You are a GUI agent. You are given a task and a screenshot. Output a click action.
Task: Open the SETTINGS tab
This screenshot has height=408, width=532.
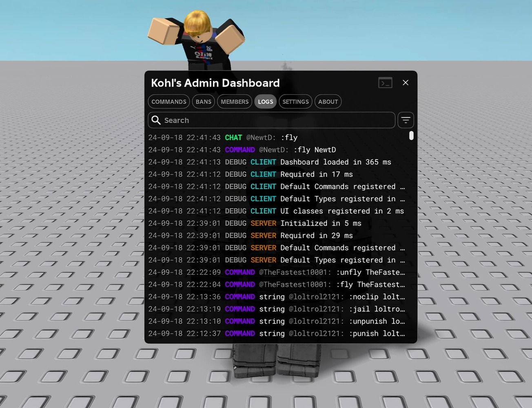(295, 102)
